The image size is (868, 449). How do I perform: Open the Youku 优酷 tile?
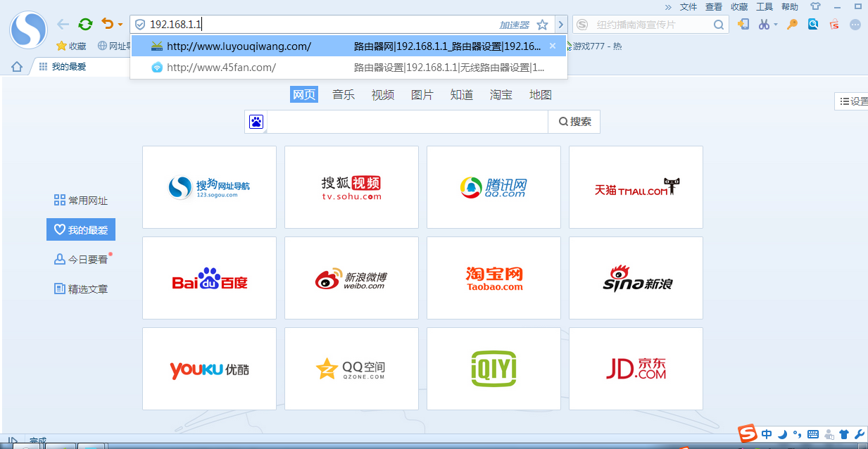pos(209,369)
